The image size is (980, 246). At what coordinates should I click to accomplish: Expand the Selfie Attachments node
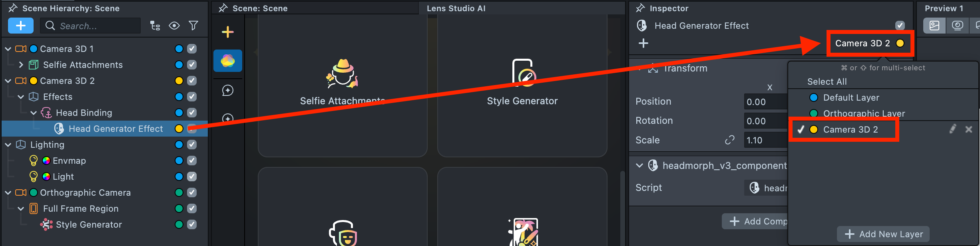(x=21, y=65)
